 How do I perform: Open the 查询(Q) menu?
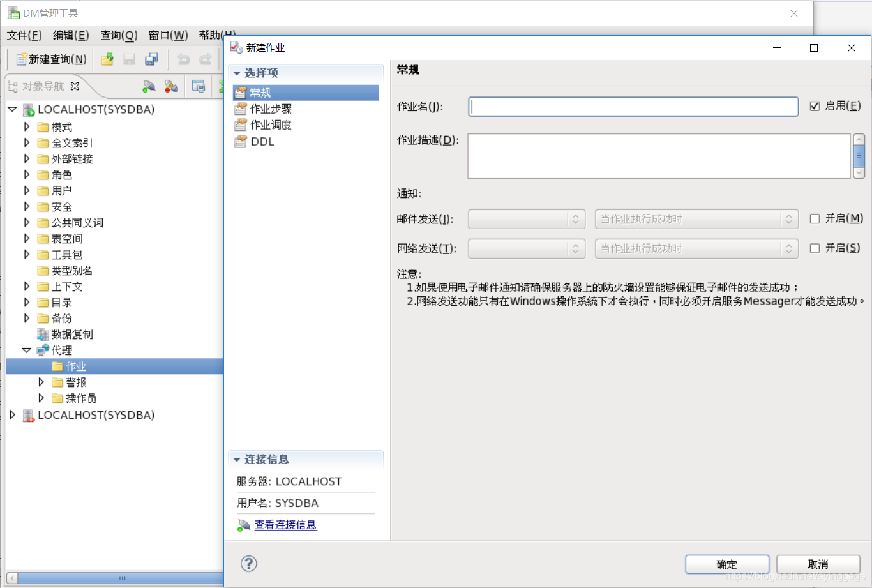coord(119,35)
